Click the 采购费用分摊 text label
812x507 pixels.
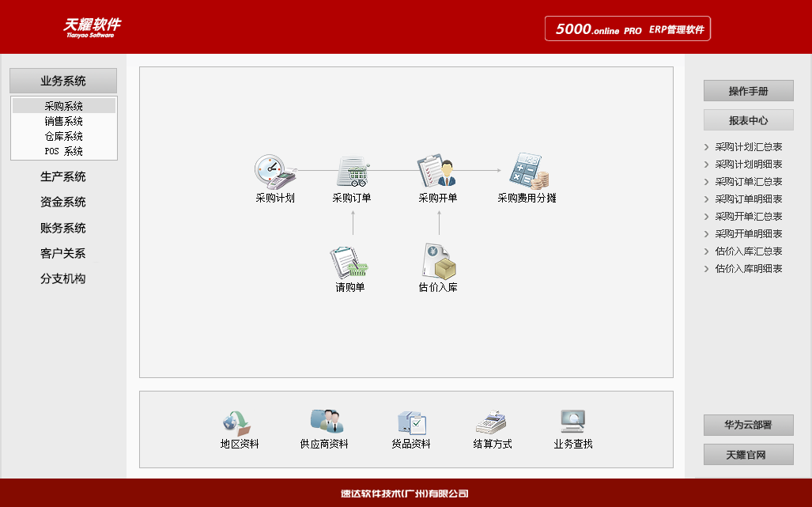point(527,198)
